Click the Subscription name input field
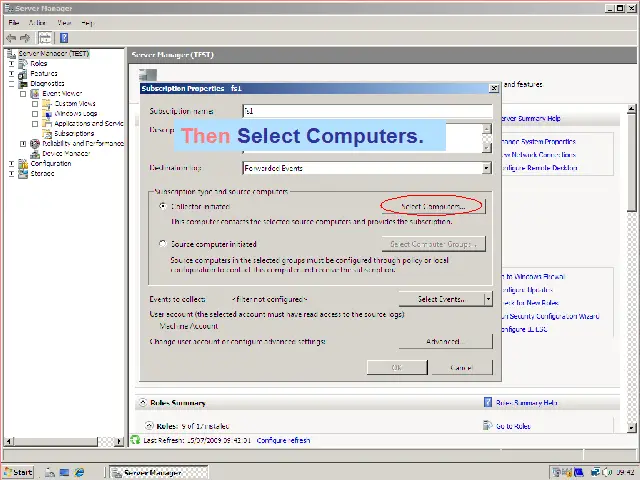This screenshot has height=480, width=640. pyautogui.click(x=367, y=111)
